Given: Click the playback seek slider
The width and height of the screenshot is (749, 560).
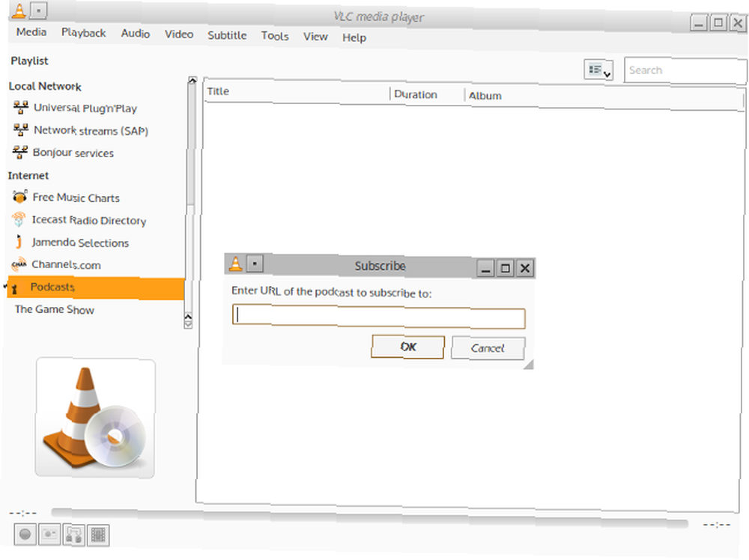Looking at the screenshot, I should (x=370, y=519).
